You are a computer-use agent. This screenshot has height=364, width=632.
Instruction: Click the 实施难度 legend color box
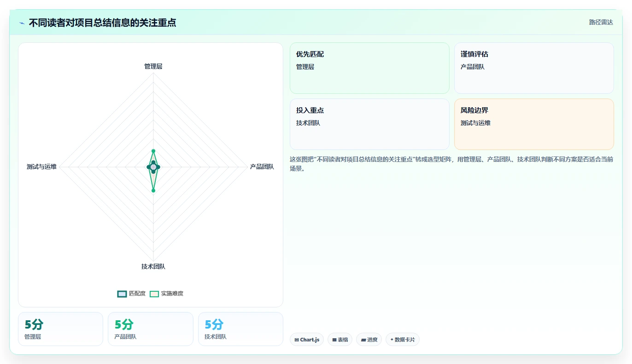[x=154, y=294]
